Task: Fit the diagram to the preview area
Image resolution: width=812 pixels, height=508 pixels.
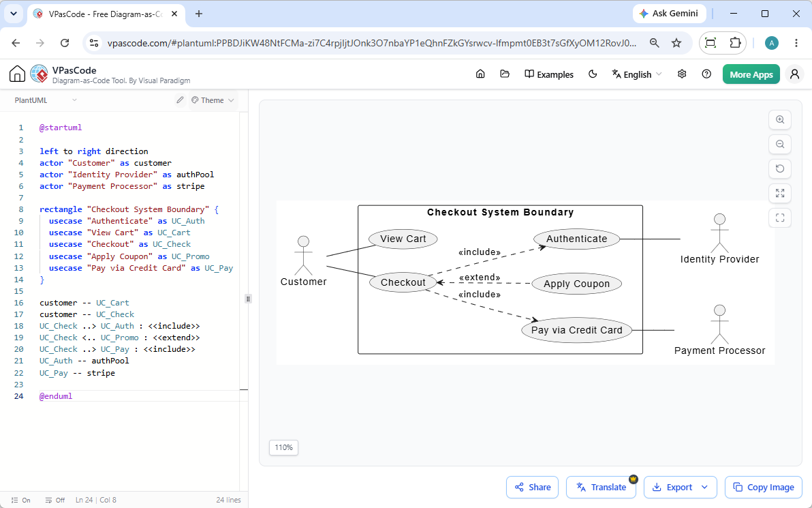Action: (x=780, y=194)
